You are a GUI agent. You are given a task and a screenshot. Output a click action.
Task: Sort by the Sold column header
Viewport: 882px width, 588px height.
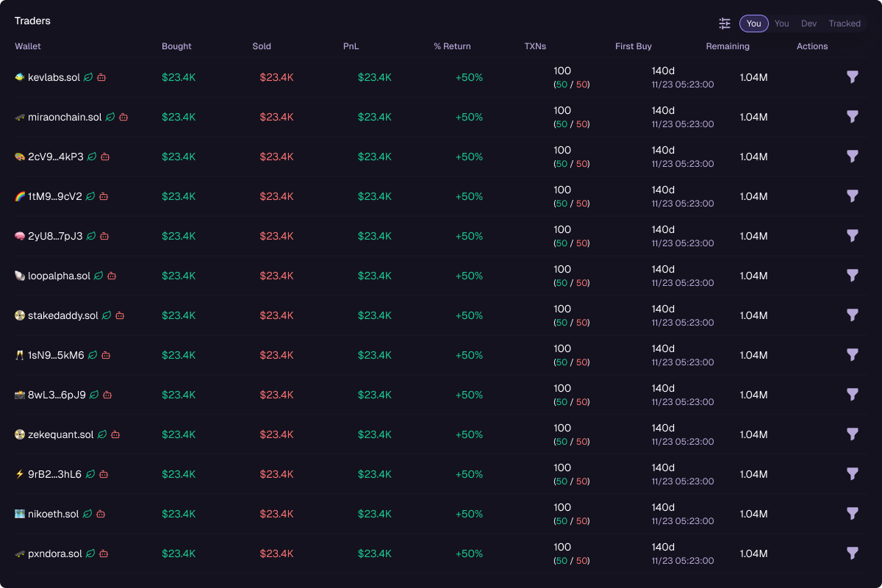[x=262, y=46]
